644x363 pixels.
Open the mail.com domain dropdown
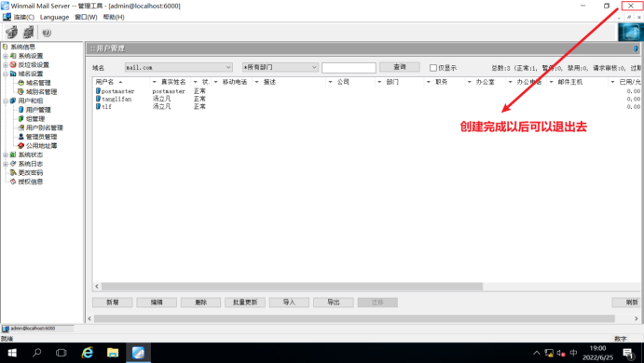[179, 67]
